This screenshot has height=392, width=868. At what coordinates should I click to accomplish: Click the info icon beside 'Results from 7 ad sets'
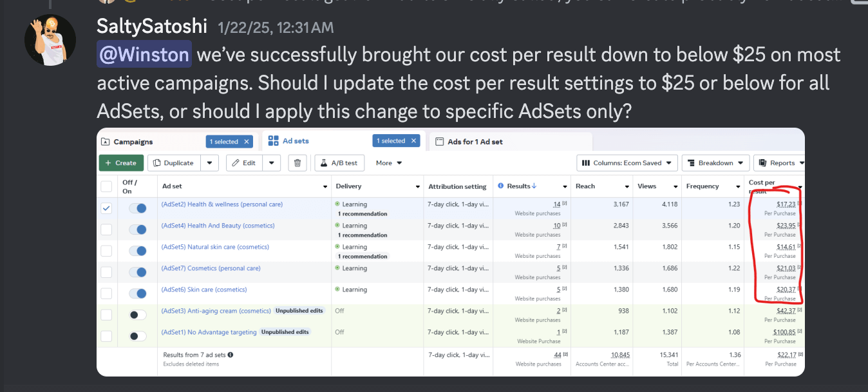pos(231,355)
